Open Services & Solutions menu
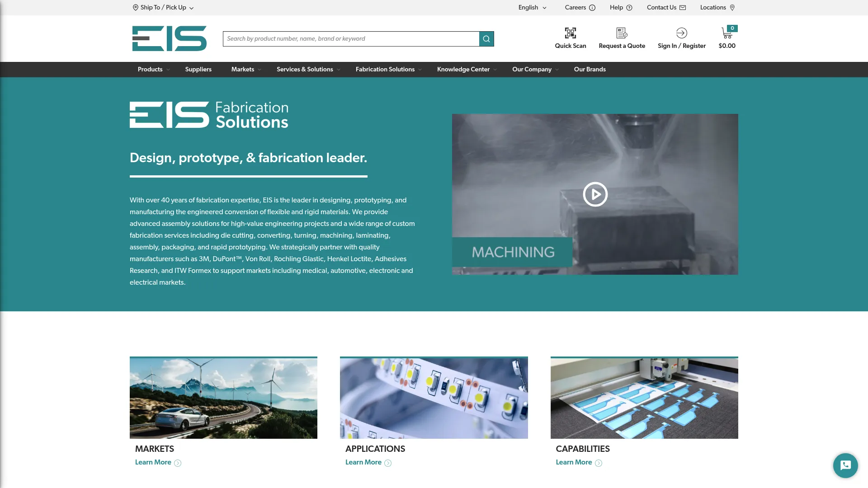 (x=305, y=70)
